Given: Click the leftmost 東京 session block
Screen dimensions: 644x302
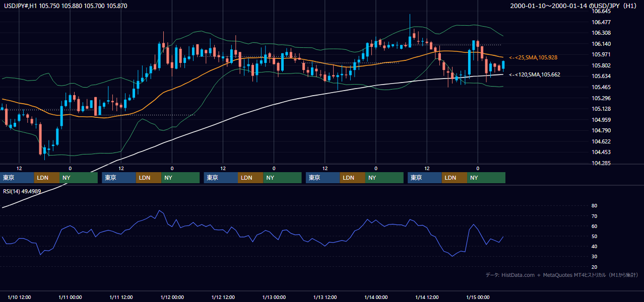Looking at the screenshot, I should [17, 178].
